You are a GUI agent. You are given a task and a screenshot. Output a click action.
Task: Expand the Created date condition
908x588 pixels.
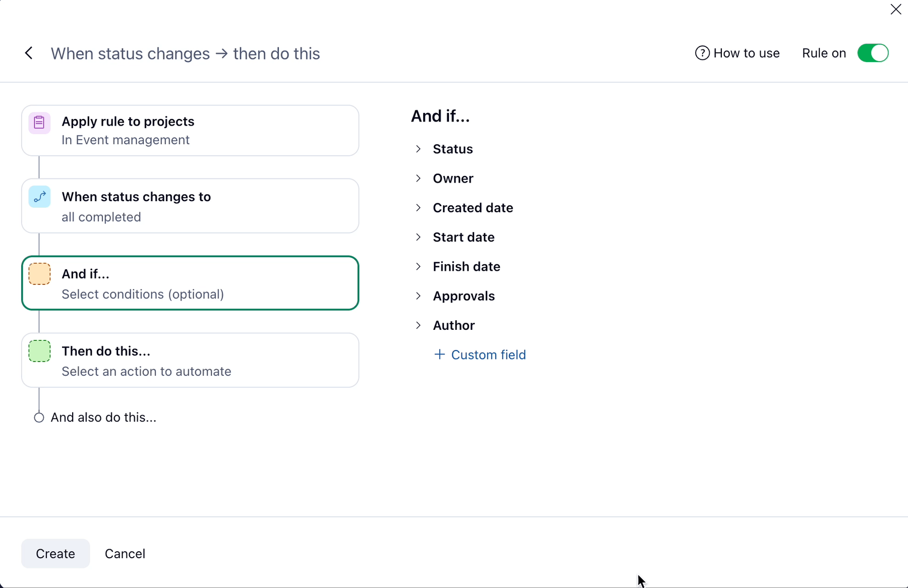pyautogui.click(x=418, y=208)
